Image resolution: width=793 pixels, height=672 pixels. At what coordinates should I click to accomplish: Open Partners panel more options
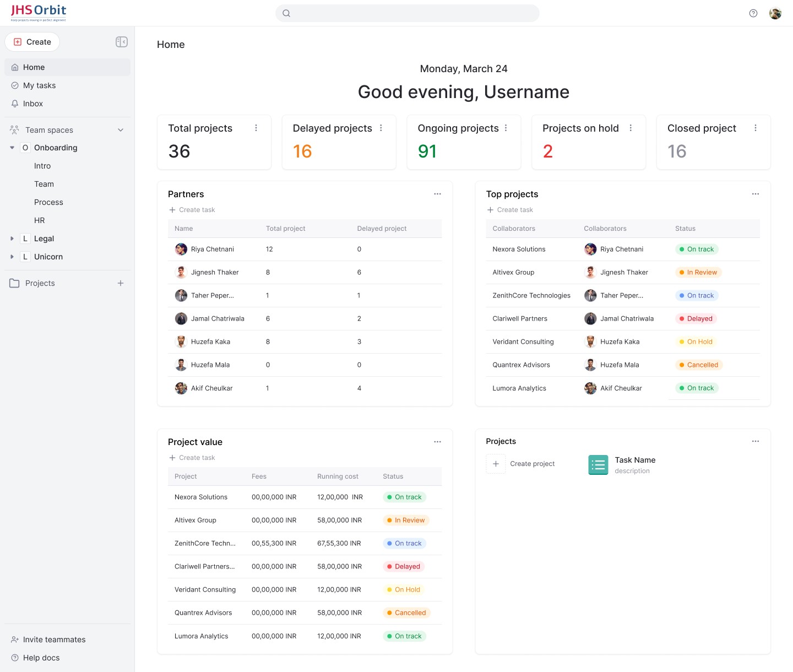[x=437, y=194]
